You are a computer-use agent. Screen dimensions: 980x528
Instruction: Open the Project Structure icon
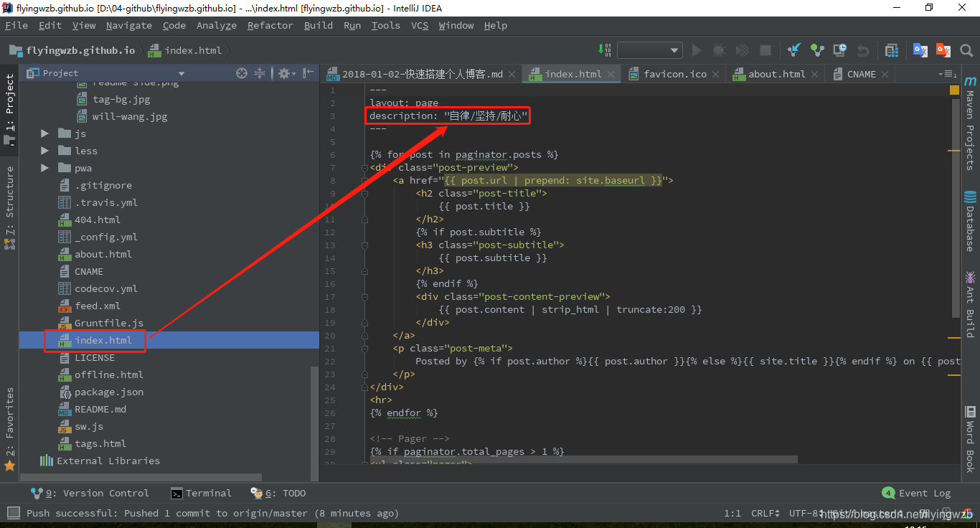tap(892, 50)
